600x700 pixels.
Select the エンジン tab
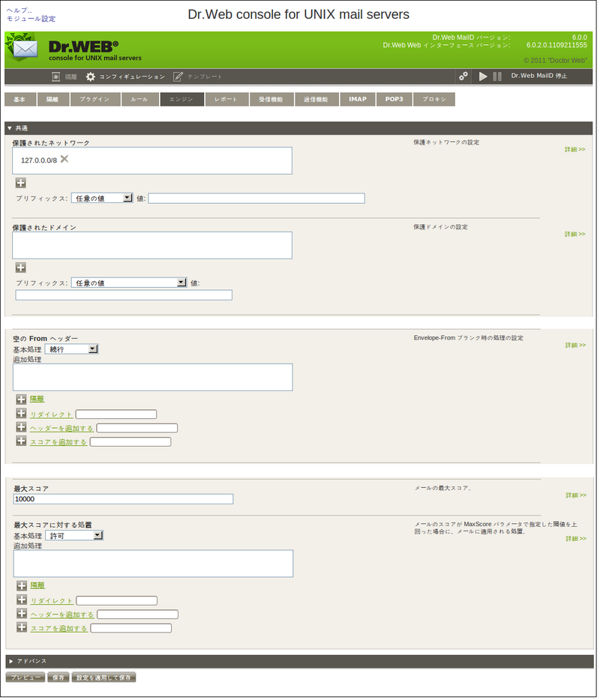pos(181,99)
